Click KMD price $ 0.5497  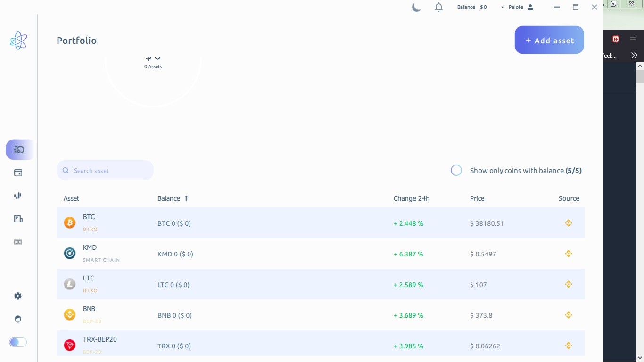point(483,254)
